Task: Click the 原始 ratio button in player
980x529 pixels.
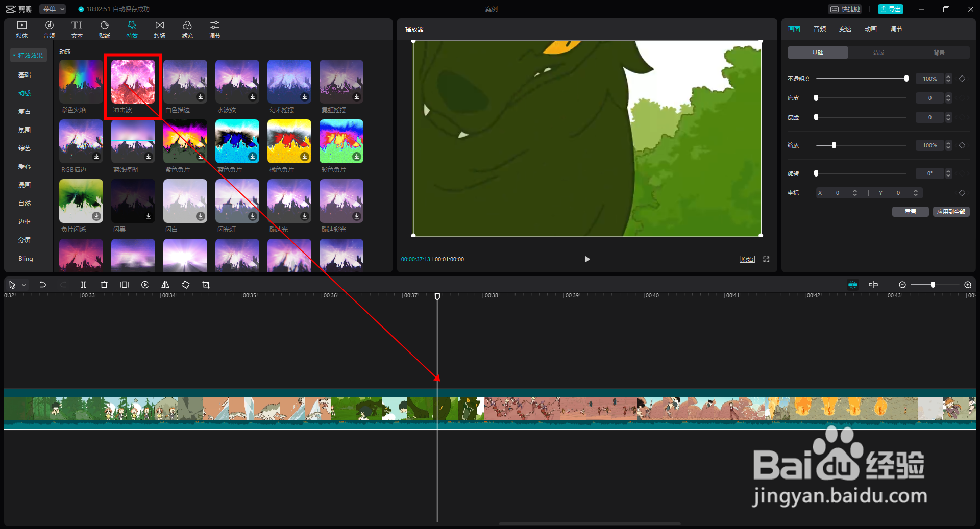Action: 747,259
